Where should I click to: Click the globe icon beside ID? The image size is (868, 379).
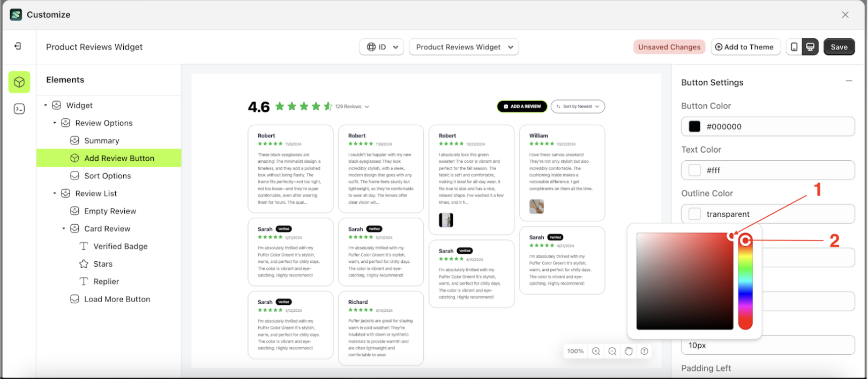[x=371, y=47]
